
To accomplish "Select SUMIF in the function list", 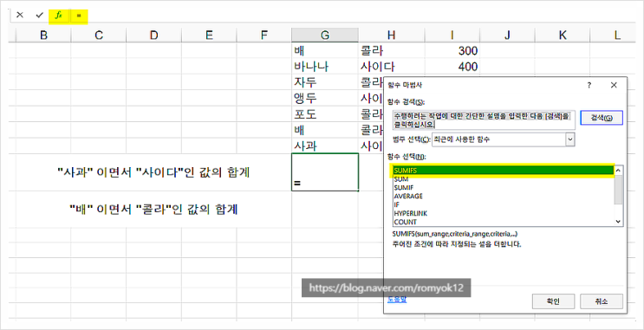I will [x=503, y=188].
